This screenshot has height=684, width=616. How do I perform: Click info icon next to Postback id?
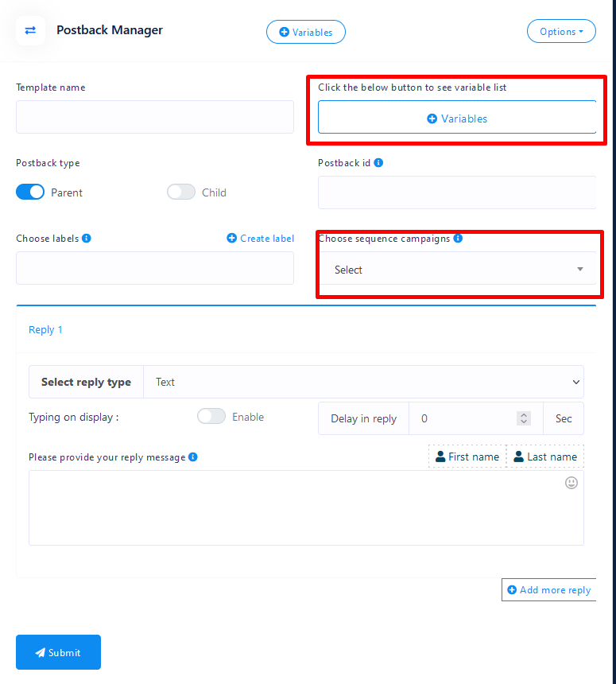[x=378, y=163]
